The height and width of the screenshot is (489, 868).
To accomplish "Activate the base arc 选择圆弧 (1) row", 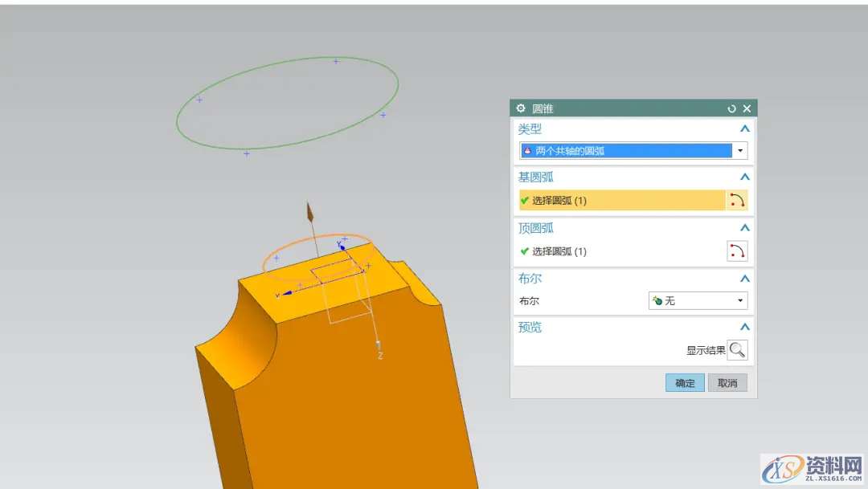I will coord(620,201).
